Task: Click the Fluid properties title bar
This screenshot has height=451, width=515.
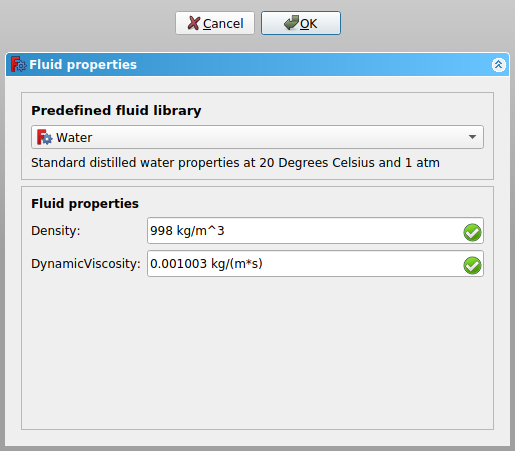Action: tap(257, 64)
